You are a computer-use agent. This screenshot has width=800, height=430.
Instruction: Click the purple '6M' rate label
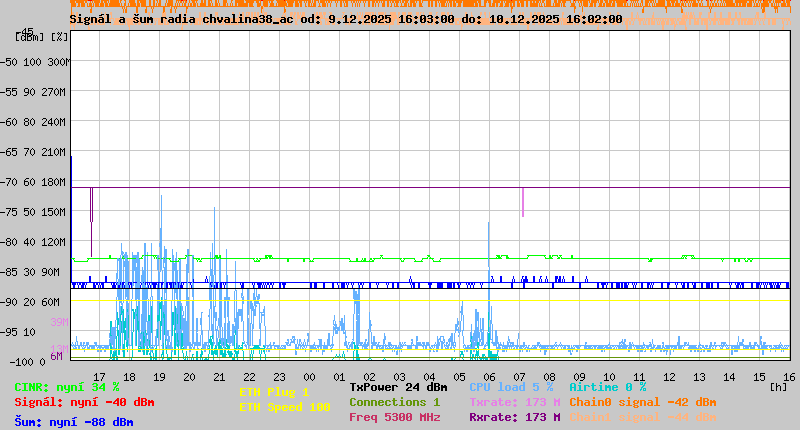(x=57, y=356)
